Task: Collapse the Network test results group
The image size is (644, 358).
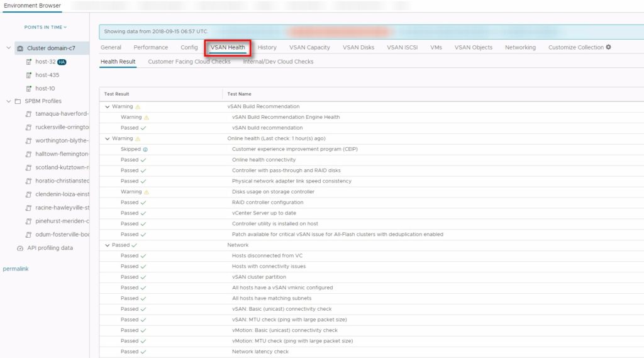Action: click(108, 245)
